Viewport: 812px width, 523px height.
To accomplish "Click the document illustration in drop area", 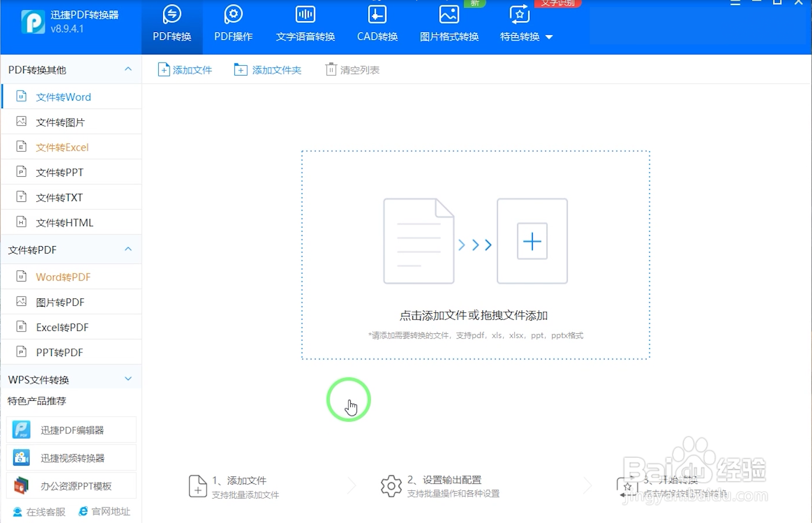I will [419, 241].
